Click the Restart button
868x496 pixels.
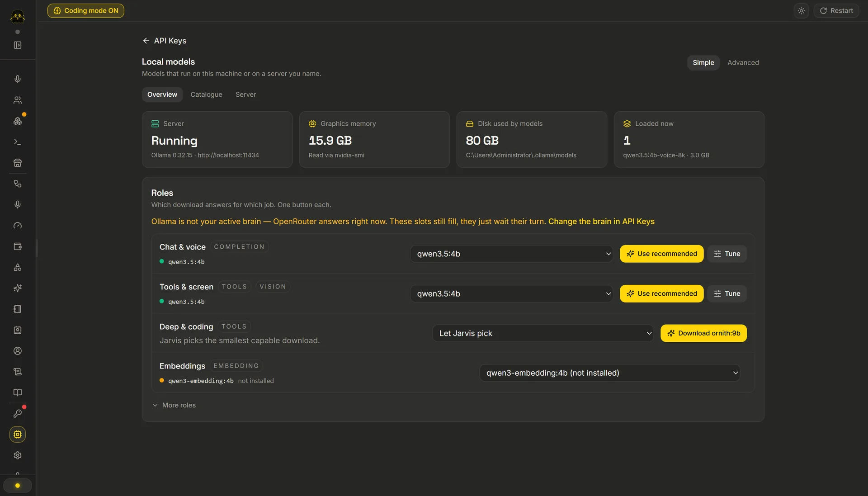[836, 11]
